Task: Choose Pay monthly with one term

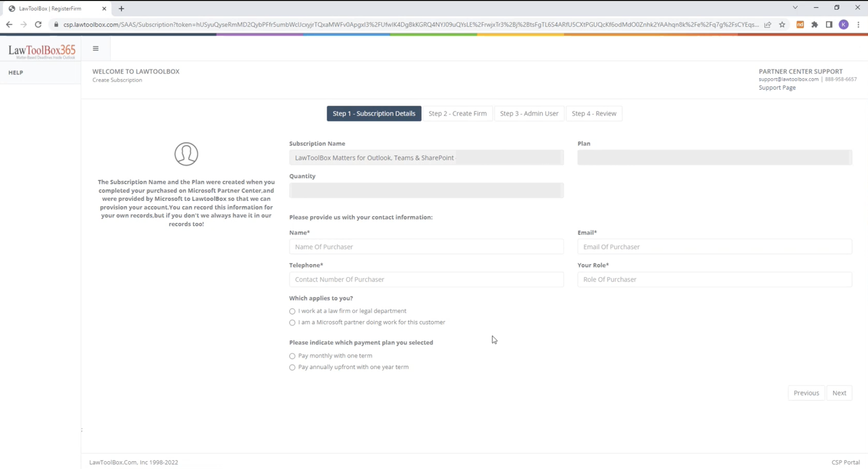Action: (292, 356)
